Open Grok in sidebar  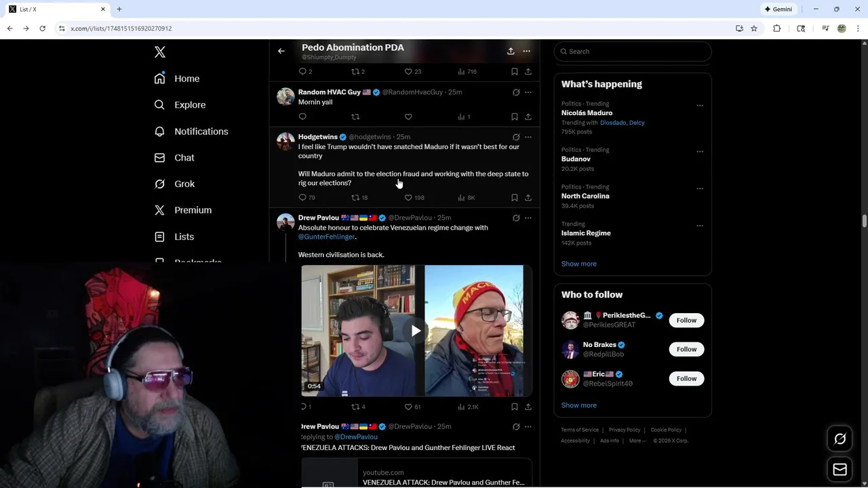click(174, 184)
